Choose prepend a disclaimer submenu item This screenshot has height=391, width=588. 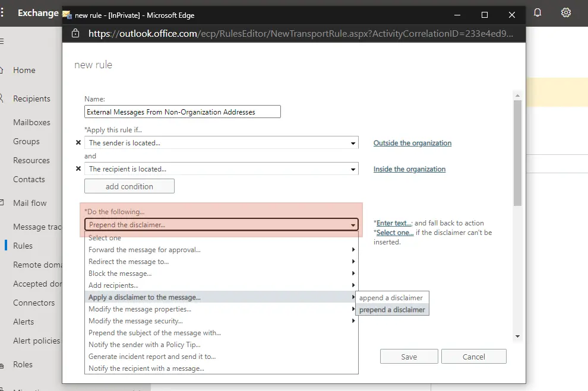[x=392, y=310]
